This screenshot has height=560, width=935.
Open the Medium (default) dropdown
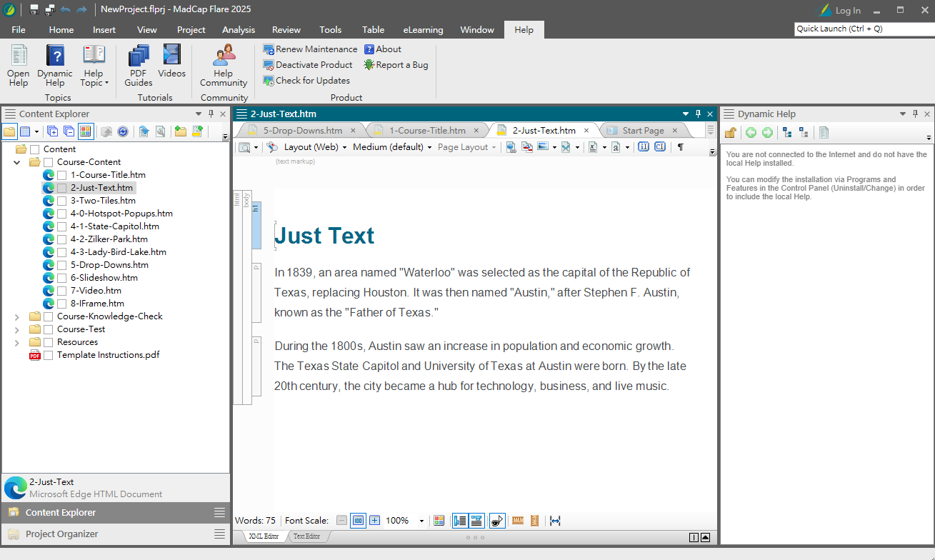(x=392, y=147)
